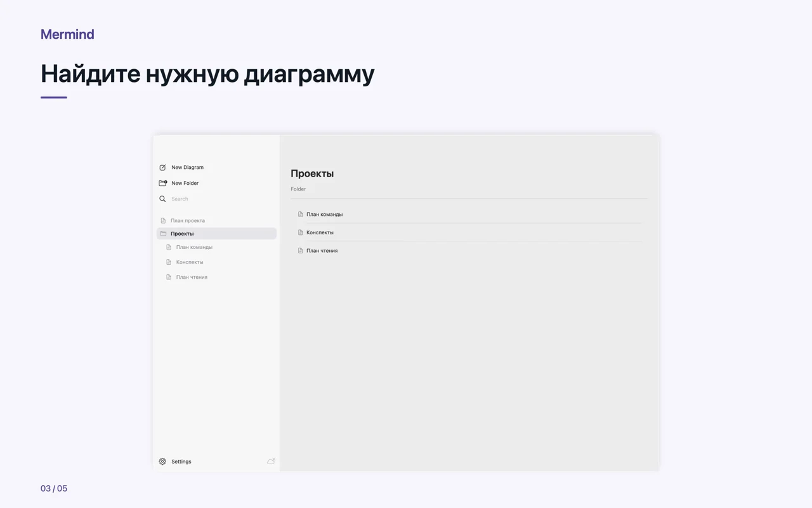This screenshot has width=812, height=508.
Task: Open Конспекты row in folder contents
Action: [x=469, y=232]
